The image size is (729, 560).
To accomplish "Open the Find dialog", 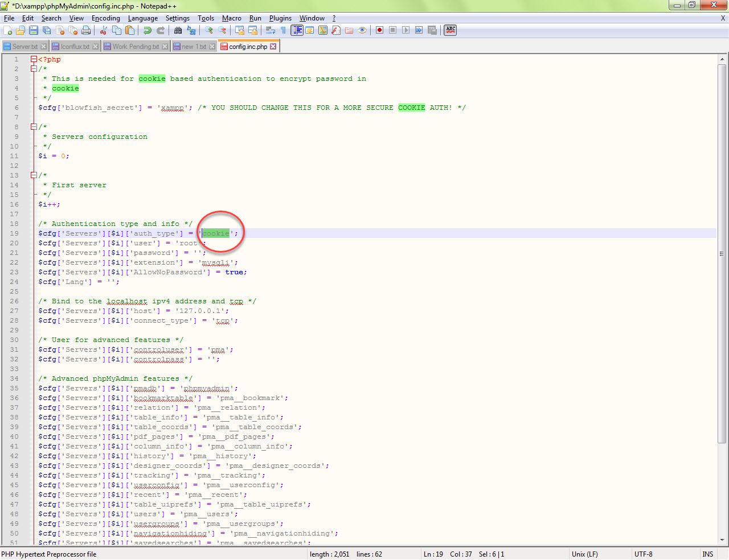I will (177, 30).
